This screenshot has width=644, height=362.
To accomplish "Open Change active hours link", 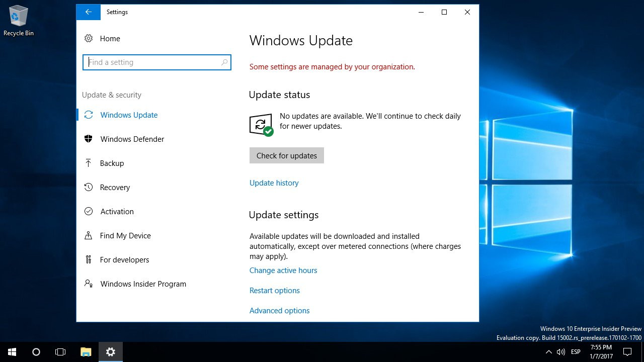I will click(x=283, y=270).
